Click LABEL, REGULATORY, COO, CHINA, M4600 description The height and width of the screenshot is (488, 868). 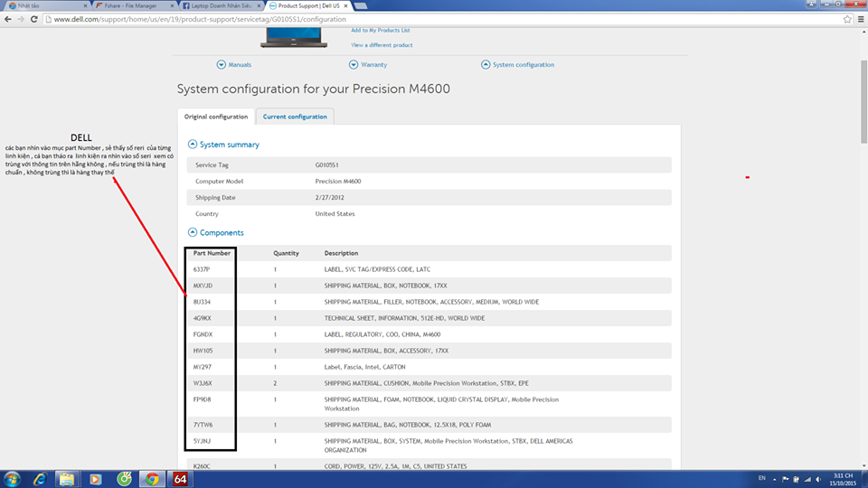(382, 334)
